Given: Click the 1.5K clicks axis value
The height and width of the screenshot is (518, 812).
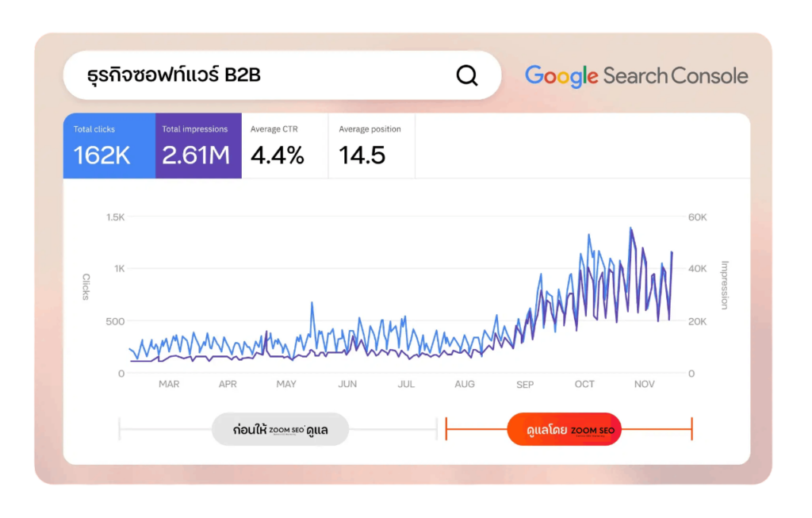Looking at the screenshot, I should coord(116,217).
